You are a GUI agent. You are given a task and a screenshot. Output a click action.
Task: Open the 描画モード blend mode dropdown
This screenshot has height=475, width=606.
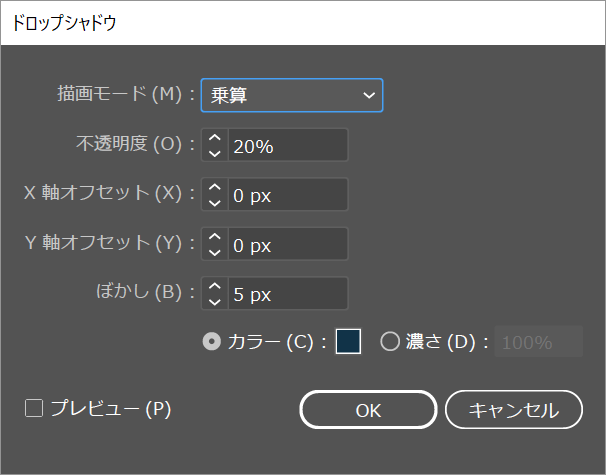coord(291,95)
